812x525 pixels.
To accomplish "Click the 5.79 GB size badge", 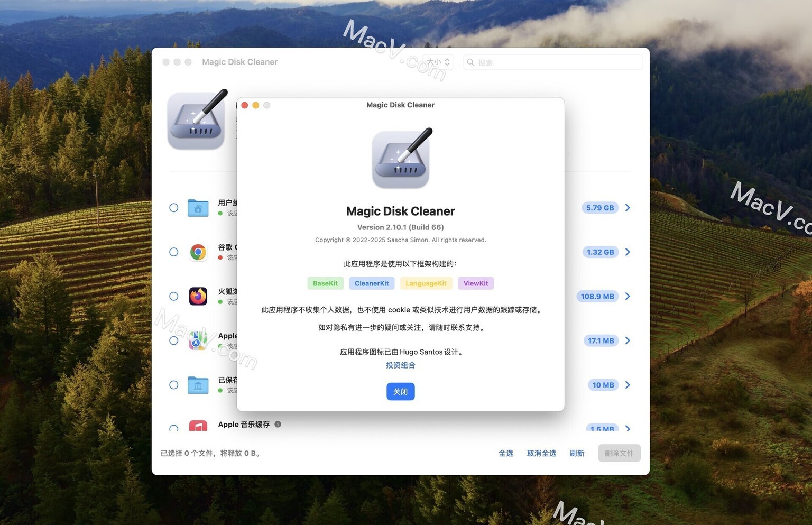I will [600, 208].
